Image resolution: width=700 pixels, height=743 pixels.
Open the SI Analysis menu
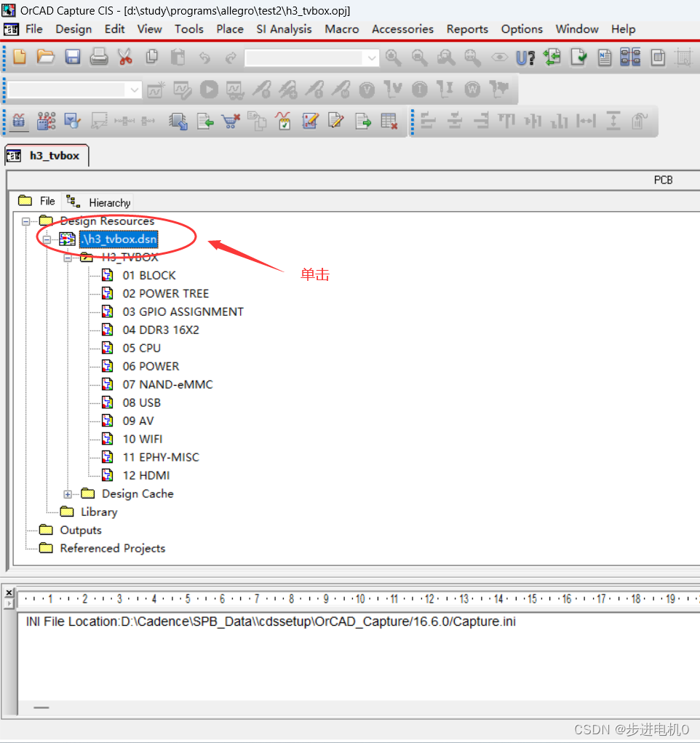(x=284, y=29)
